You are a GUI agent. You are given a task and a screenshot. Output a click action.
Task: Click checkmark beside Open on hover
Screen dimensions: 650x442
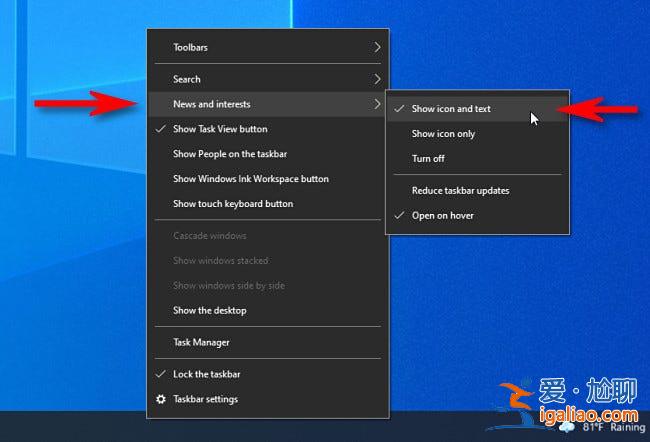399,216
